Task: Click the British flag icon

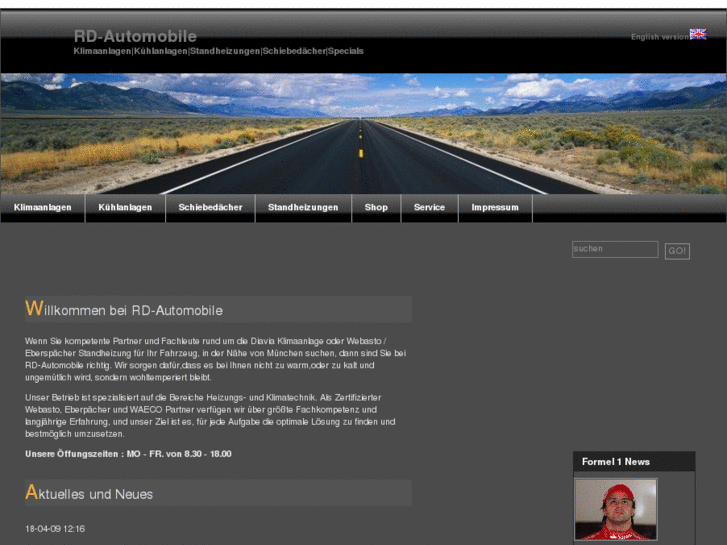Action: [698, 34]
